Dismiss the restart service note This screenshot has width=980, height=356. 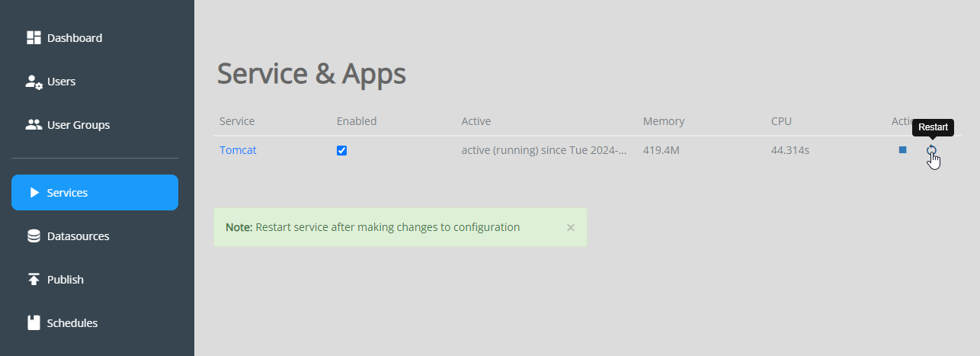[571, 227]
